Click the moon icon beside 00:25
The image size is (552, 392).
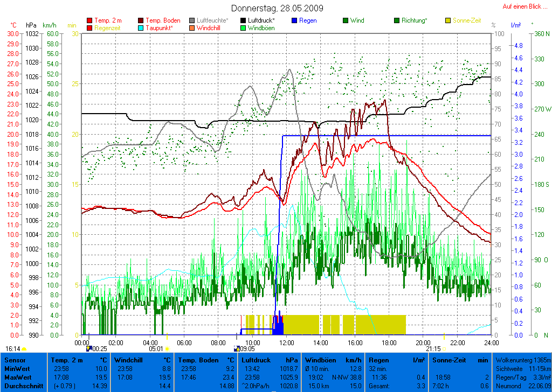[89, 348]
